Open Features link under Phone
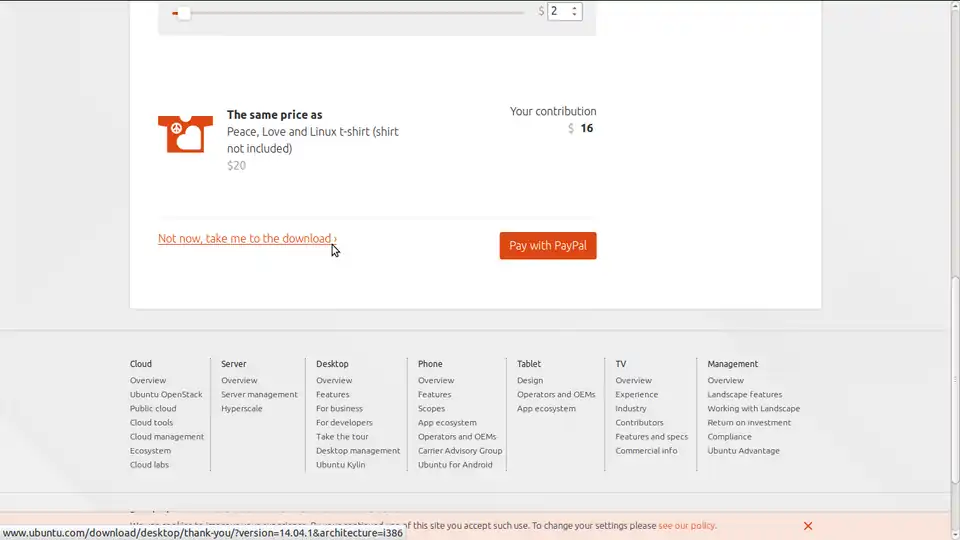 pyautogui.click(x=435, y=394)
